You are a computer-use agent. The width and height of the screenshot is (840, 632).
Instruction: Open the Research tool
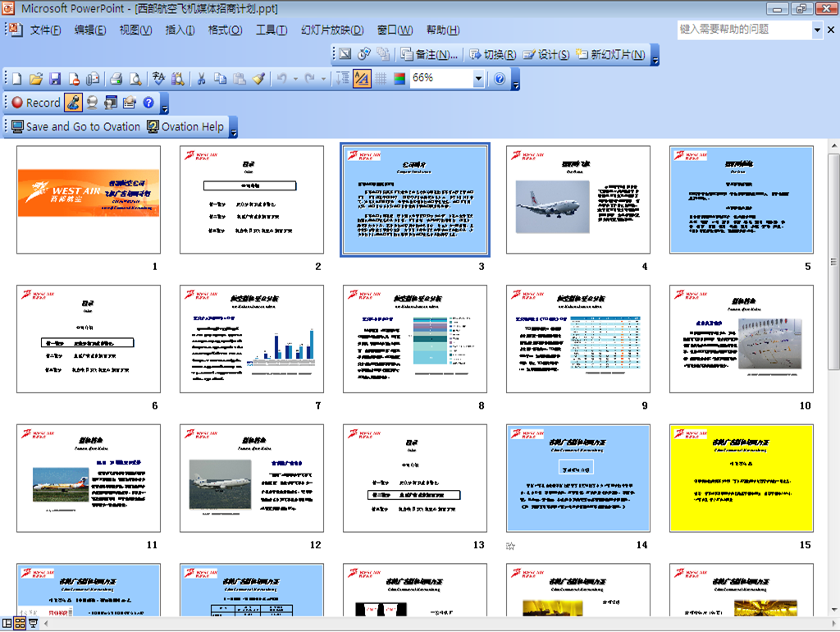[x=177, y=79]
